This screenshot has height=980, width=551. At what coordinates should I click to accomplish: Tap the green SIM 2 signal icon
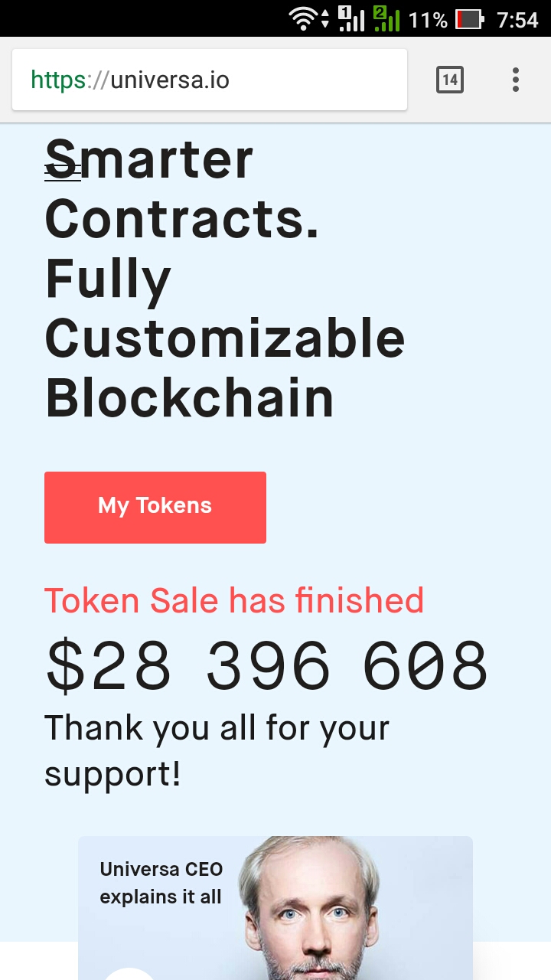pyautogui.click(x=386, y=18)
